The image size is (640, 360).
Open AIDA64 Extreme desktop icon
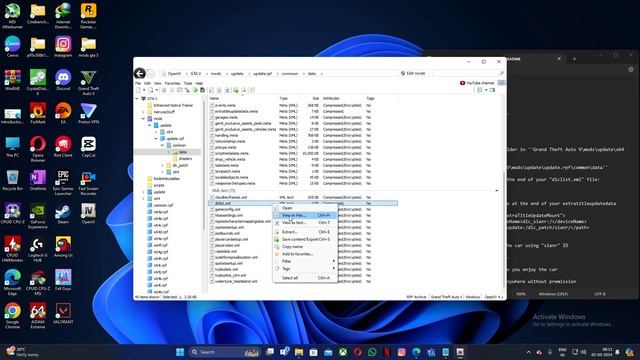[x=38, y=316]
